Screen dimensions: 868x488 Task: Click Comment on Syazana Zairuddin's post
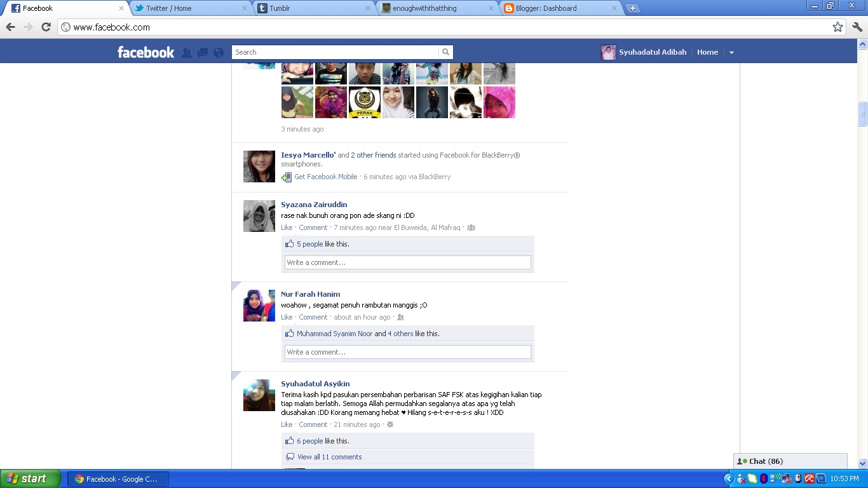(313, 227)
